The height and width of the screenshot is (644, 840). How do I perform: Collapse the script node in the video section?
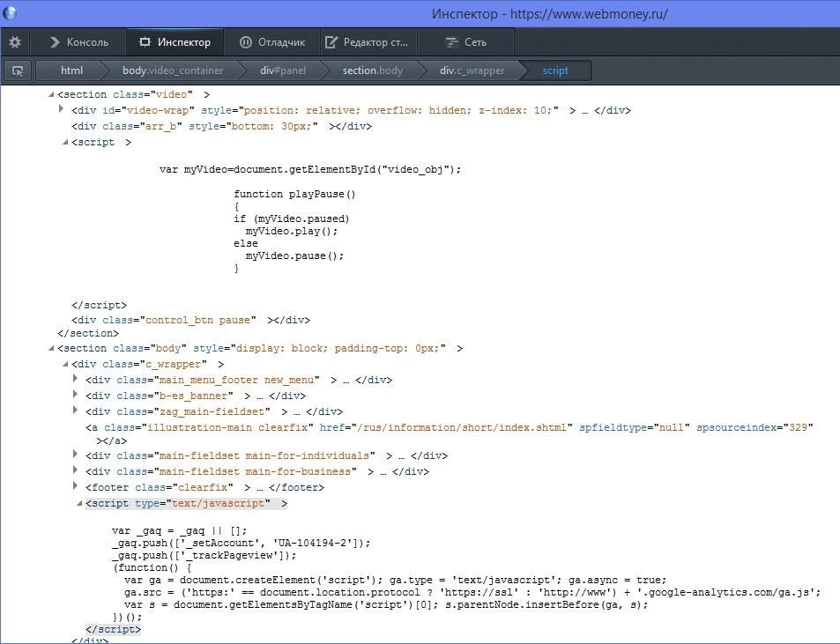coord(65,143)
